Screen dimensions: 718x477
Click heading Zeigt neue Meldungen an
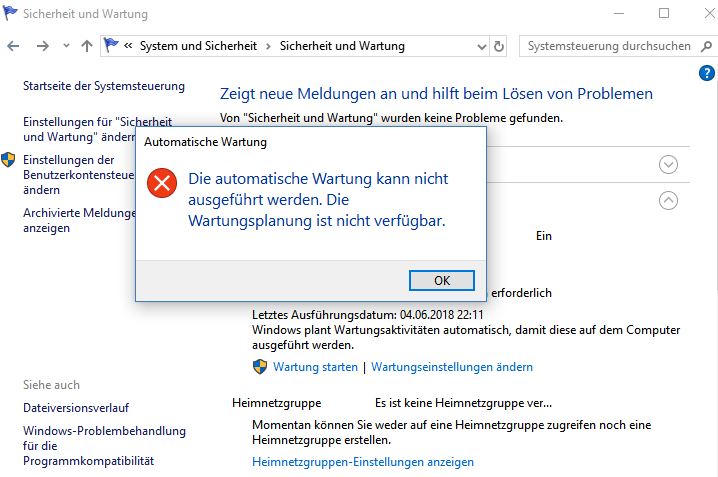click(x=436, y=93)
